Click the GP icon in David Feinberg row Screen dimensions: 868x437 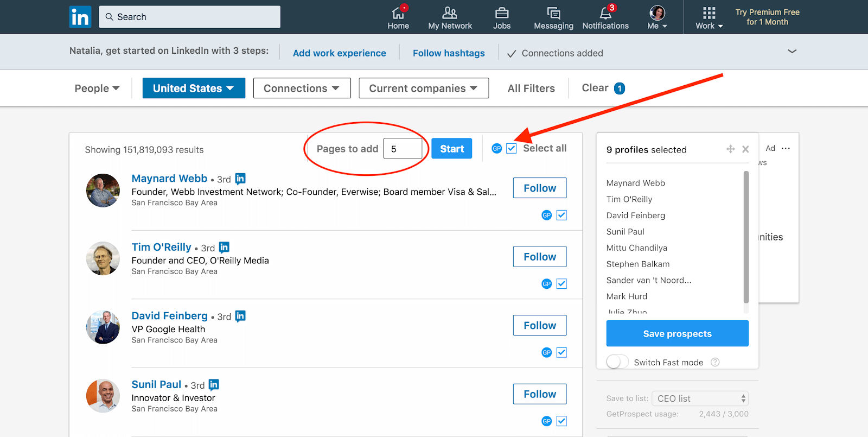(546, 352)
